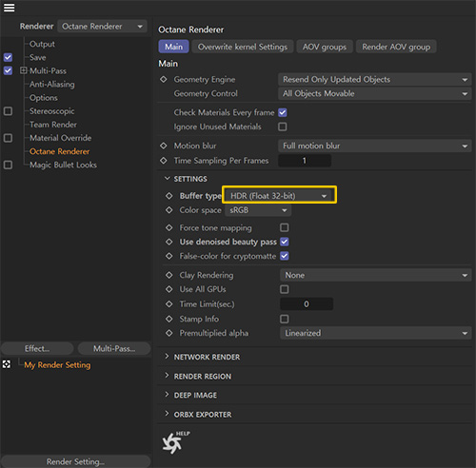476x468 pixels.
Task: Click keyframe diamond beside Buffer type
Action: tap(169, 196)
